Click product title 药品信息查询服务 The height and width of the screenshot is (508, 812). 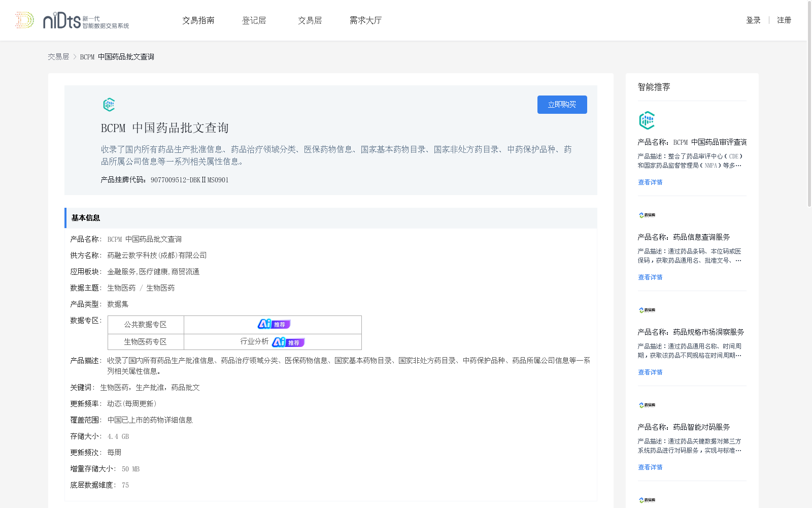tap(701, 237)
